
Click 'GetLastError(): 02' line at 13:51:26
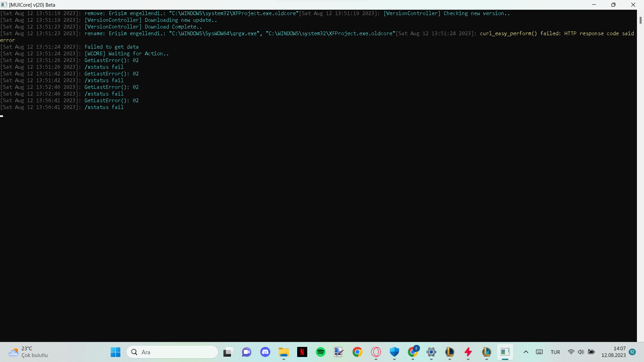[111, 60]
